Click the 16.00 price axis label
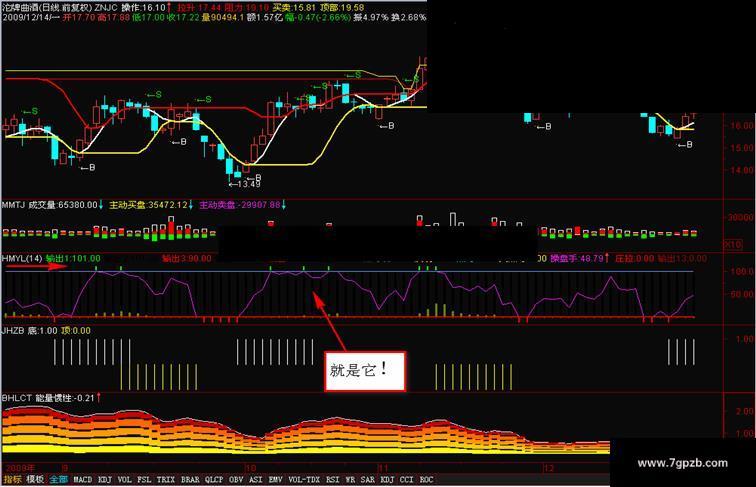756x487 pixels. pos(742,125)
